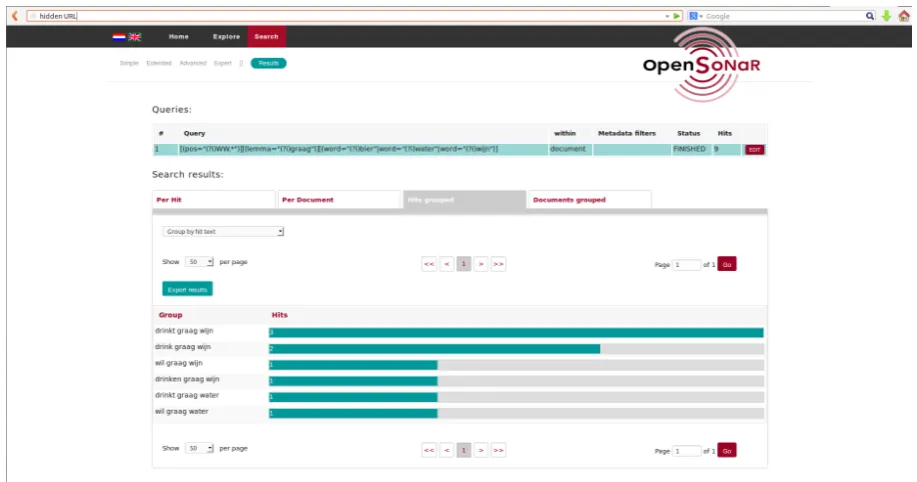This screenshot has width=917, height=482.
Task: Go to last page with bottom >> button
Action: (498, 450)
